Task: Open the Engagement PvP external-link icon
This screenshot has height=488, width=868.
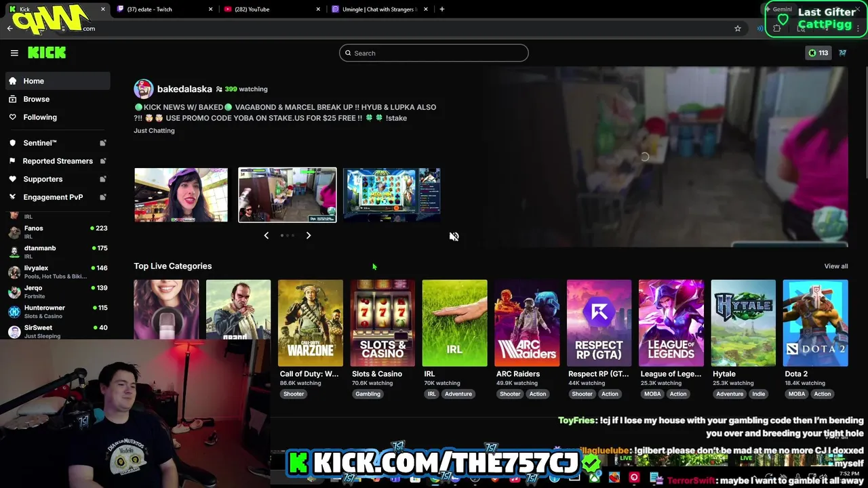Action: [x=103, y=197]
